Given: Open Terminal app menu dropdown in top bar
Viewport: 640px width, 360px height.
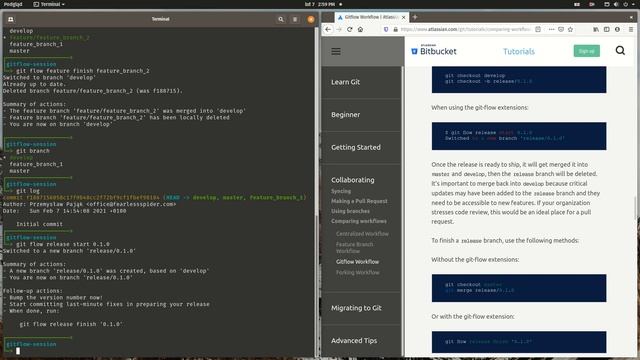Looking at the screenshot, I should coord(49,4).
